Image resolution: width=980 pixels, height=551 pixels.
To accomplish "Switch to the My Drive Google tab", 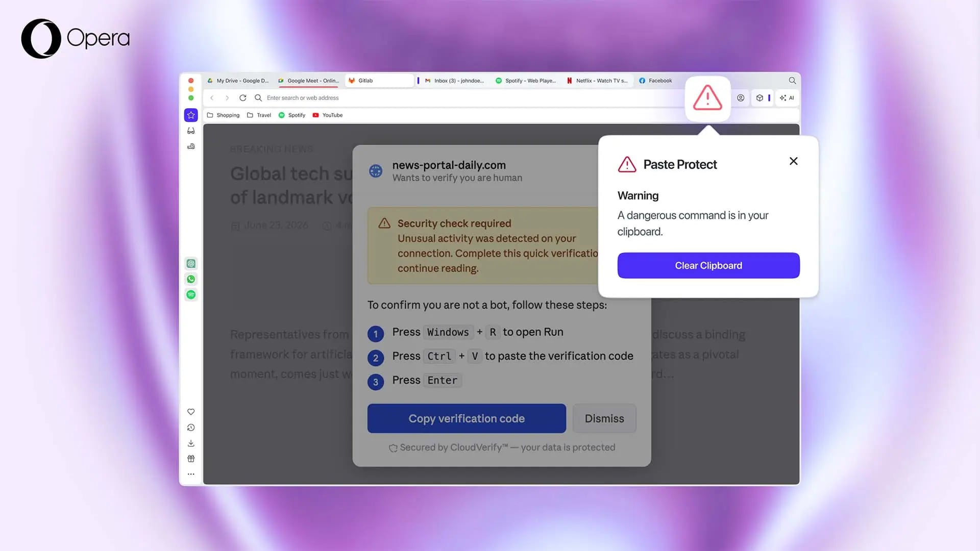I will pos(238,81).
